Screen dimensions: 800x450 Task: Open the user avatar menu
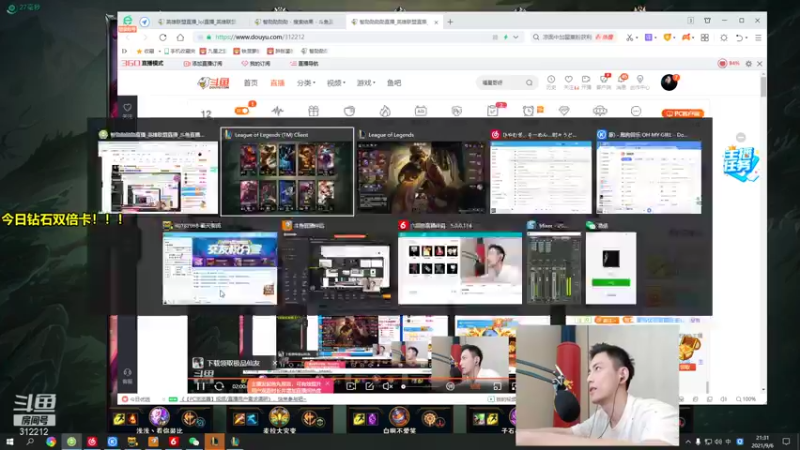tap(669, 82)
